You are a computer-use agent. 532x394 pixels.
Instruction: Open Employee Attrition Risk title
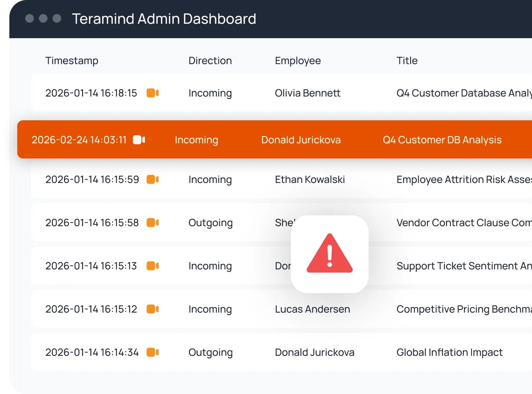pos(464,179)
